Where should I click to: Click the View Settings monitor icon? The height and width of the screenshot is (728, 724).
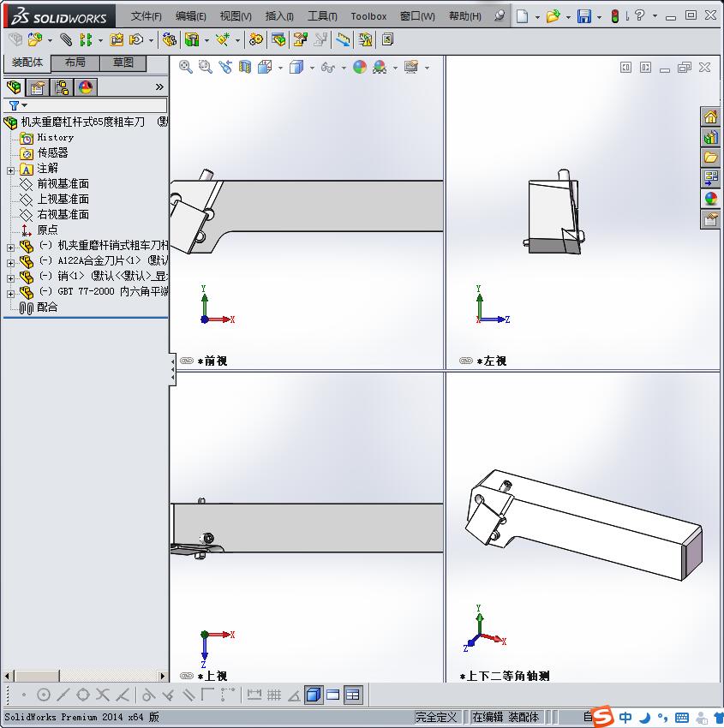pyautogui.click(x=411, y=68)
